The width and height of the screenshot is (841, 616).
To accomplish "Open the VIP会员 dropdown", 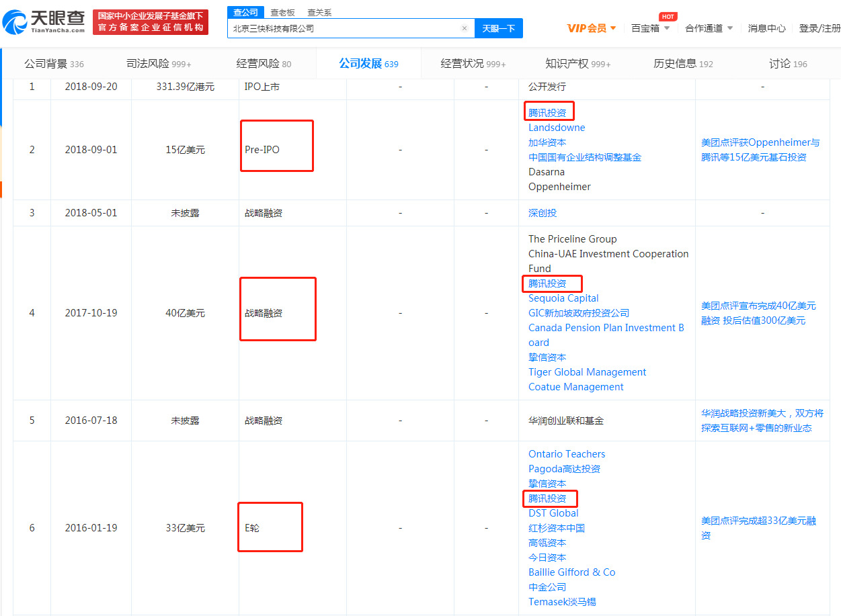I will pyautogui.click(x=592, y=28).
